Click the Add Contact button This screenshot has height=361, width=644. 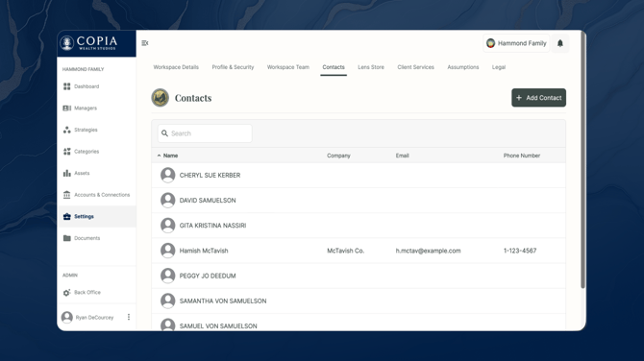538,98
